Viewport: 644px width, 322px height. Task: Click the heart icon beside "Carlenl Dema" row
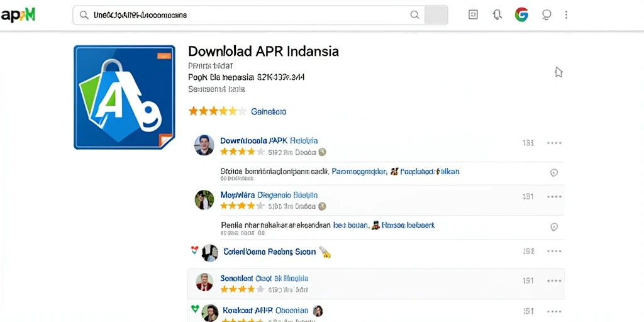pyautogui.click(x=195, y=250)
